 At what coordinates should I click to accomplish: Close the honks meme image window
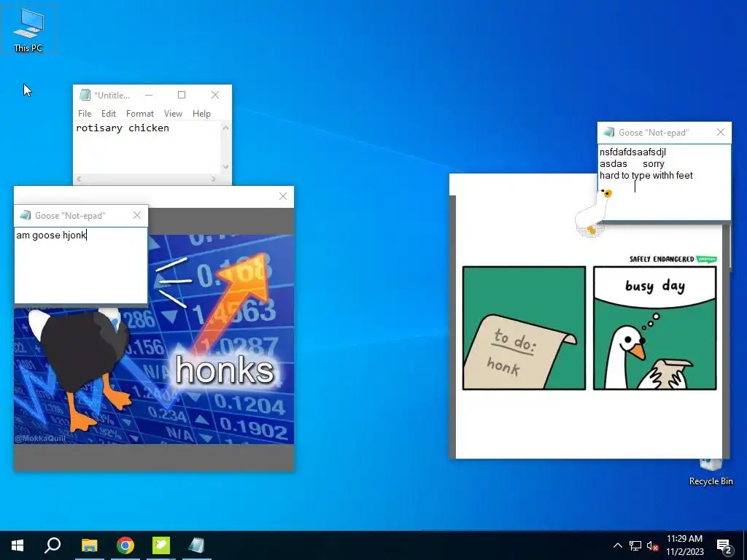coord(283,196)
